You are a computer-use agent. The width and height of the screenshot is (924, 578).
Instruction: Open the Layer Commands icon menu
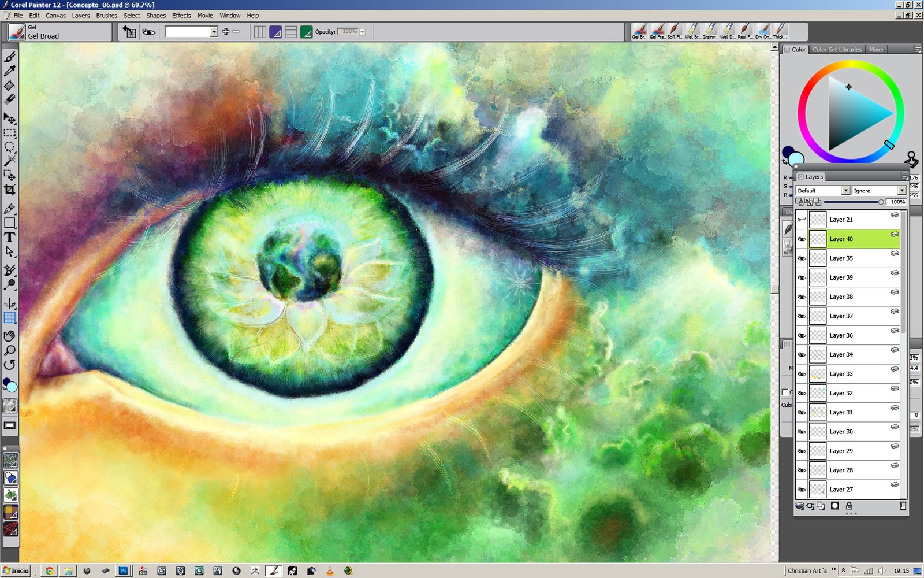[800, 506]
